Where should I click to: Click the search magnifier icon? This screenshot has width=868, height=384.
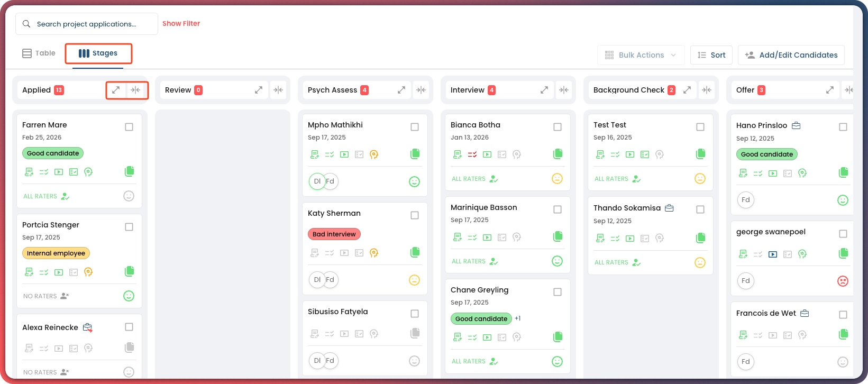pos(26,24)
